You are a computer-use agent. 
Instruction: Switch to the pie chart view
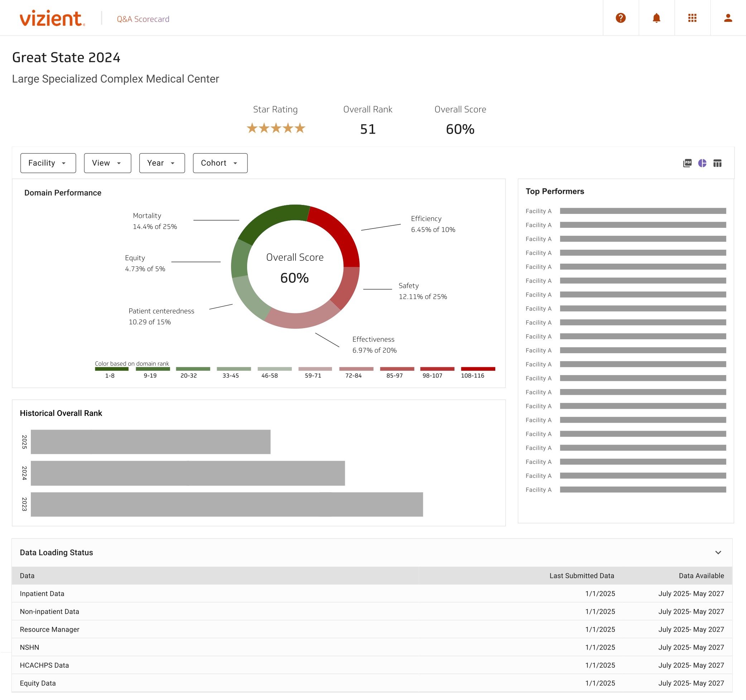point(702,163)
